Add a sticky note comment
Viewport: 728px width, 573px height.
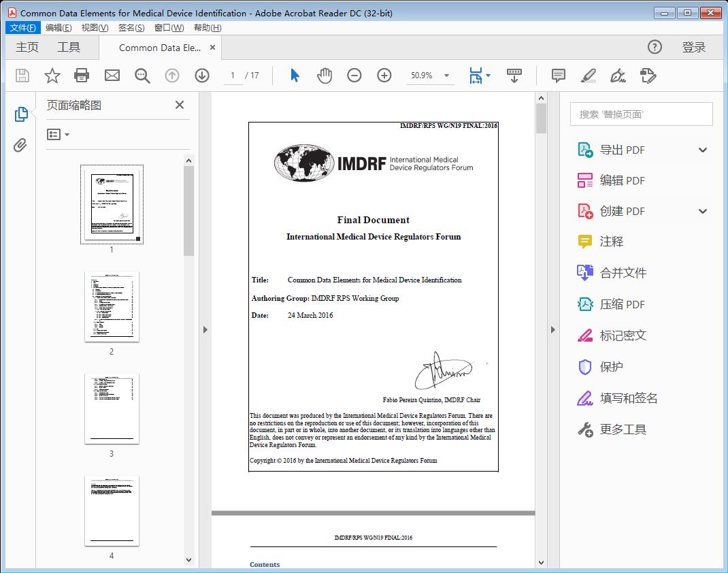(557, 76)
